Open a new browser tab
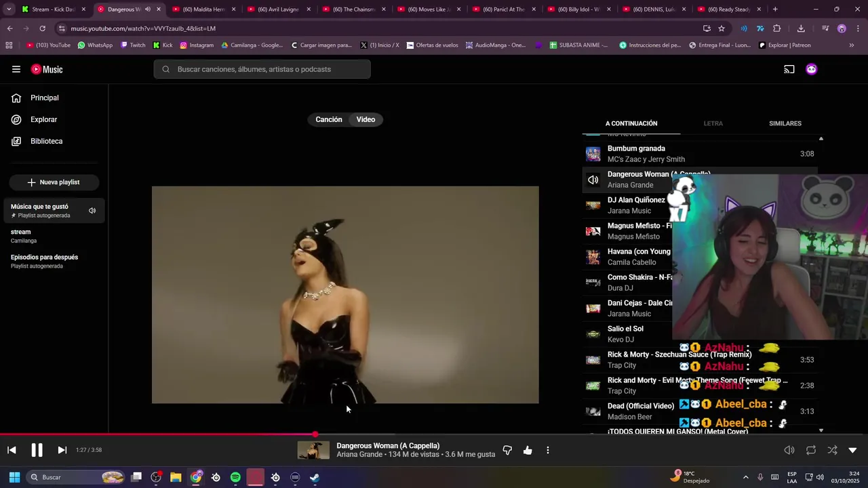 [x=775, y=9]
